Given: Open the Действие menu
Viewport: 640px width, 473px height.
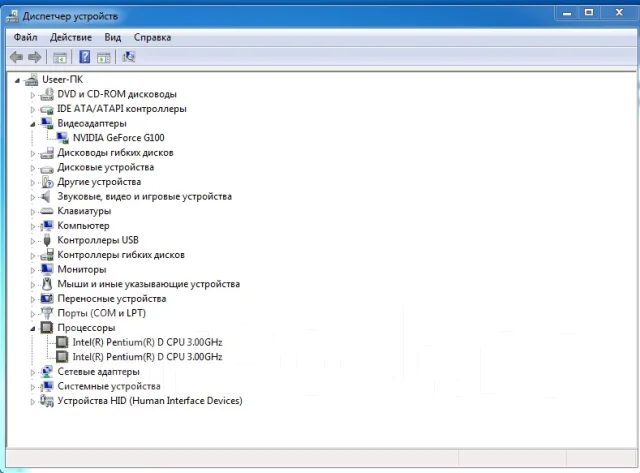Looking at the screenshot, I should pos(71,38).
